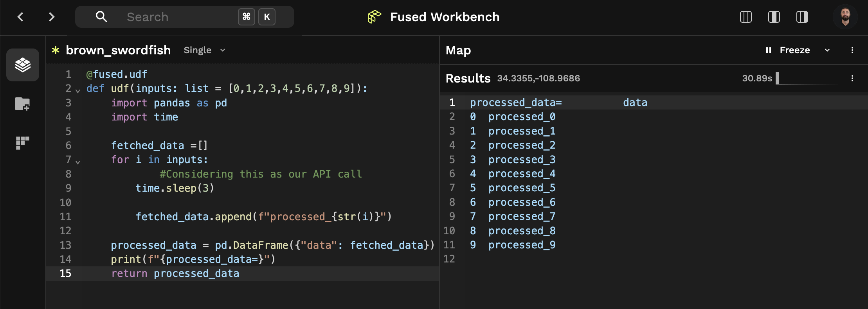
Task: Click the Results heading
Action: point(468,78)
